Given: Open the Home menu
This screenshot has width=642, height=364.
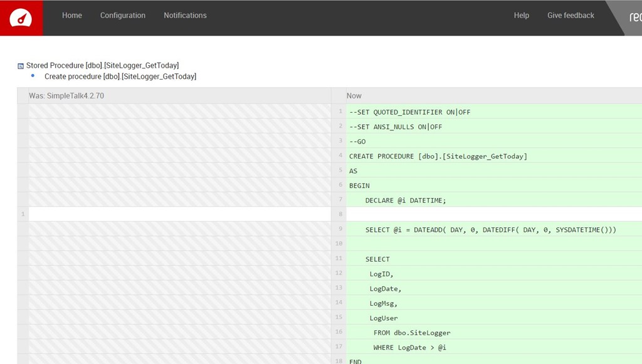Looking at the screenshot, I should 72,16.
